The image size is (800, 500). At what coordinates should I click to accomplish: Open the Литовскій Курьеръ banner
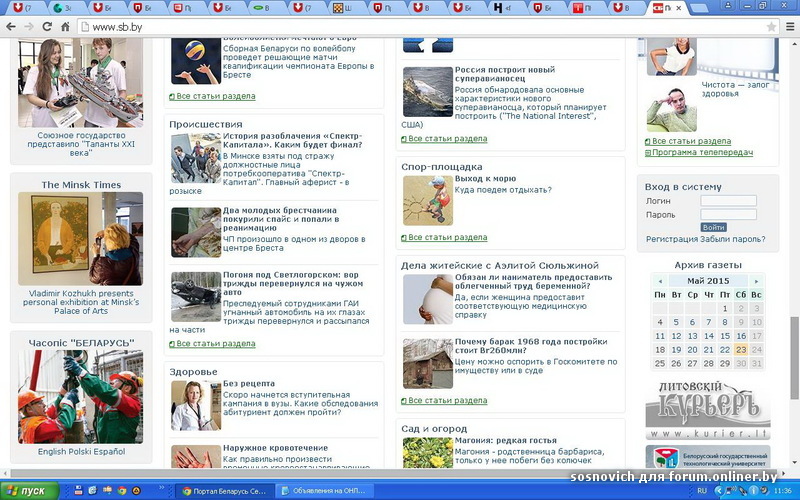click(x=708, y=410)
